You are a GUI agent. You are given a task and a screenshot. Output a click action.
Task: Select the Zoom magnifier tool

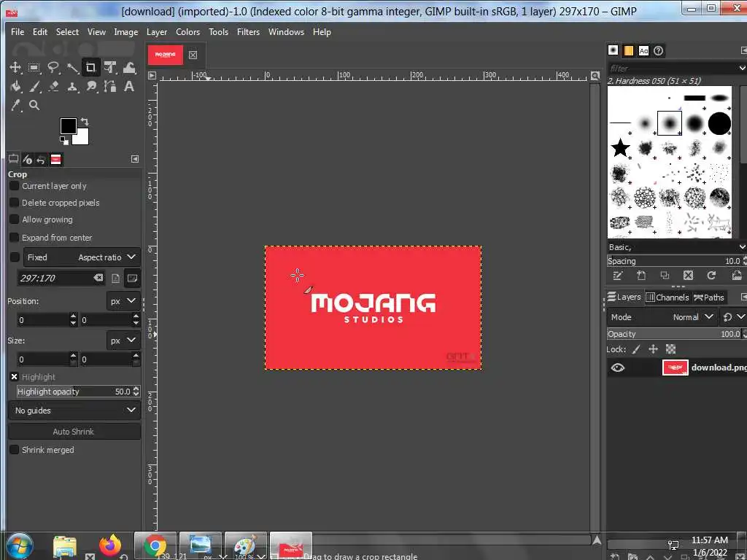coord(34,105)
